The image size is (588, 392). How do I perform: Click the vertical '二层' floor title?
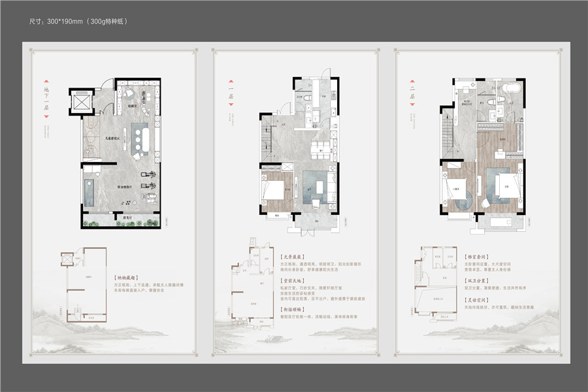point(412,93)
